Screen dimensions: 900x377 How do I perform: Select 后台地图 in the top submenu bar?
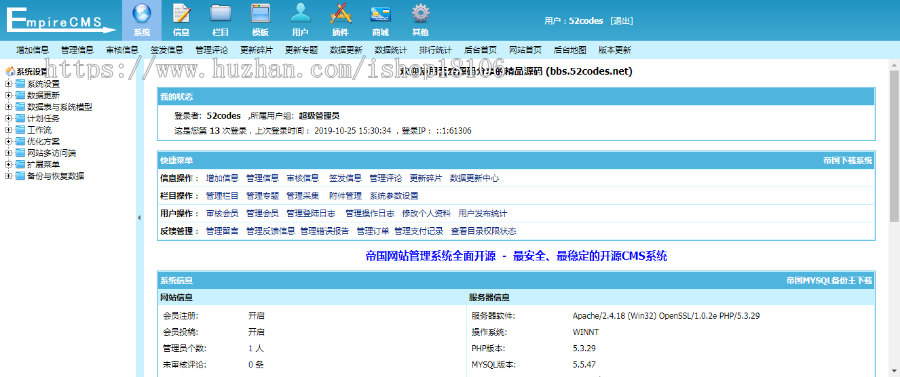pos(569,50)
